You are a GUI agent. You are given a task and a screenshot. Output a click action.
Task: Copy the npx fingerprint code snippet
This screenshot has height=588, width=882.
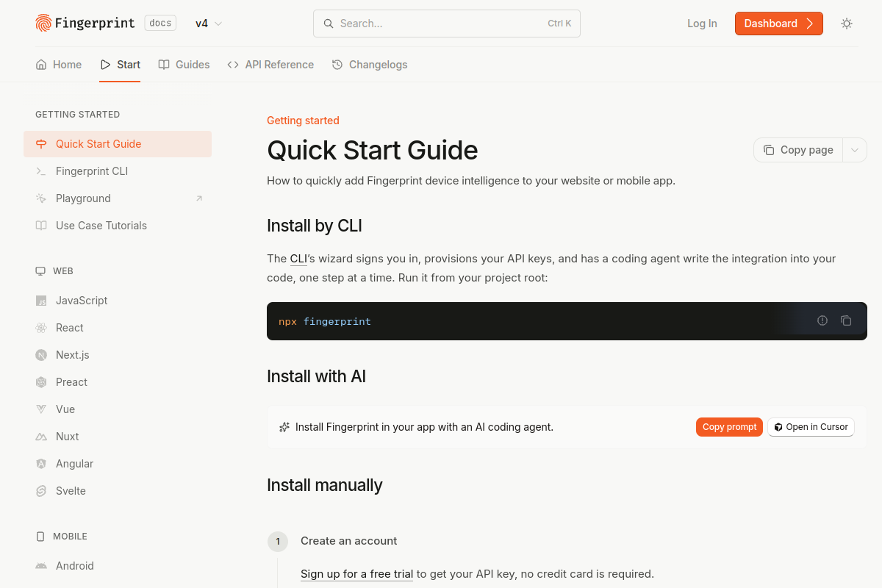point(846,320)
